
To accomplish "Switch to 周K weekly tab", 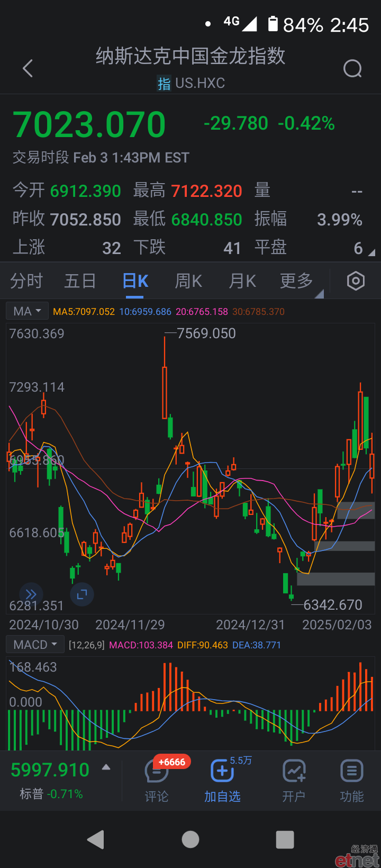I will (x=189, y=281).
